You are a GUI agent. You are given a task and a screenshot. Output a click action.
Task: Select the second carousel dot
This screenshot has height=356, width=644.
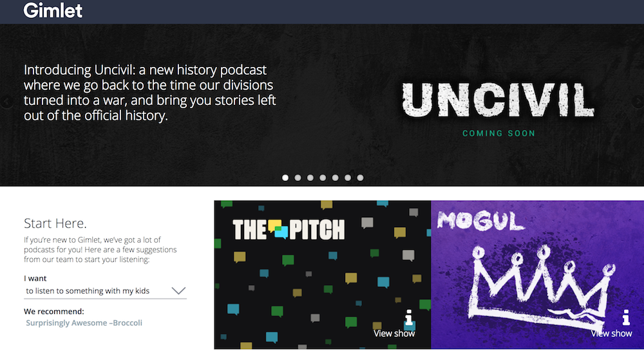point(298,178)
